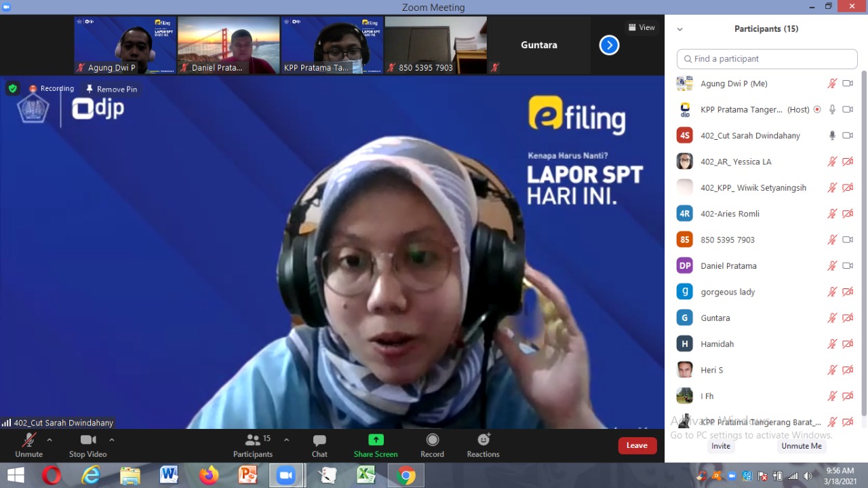Open Excel from the Windows taskbar

click(x=366, y=476)
